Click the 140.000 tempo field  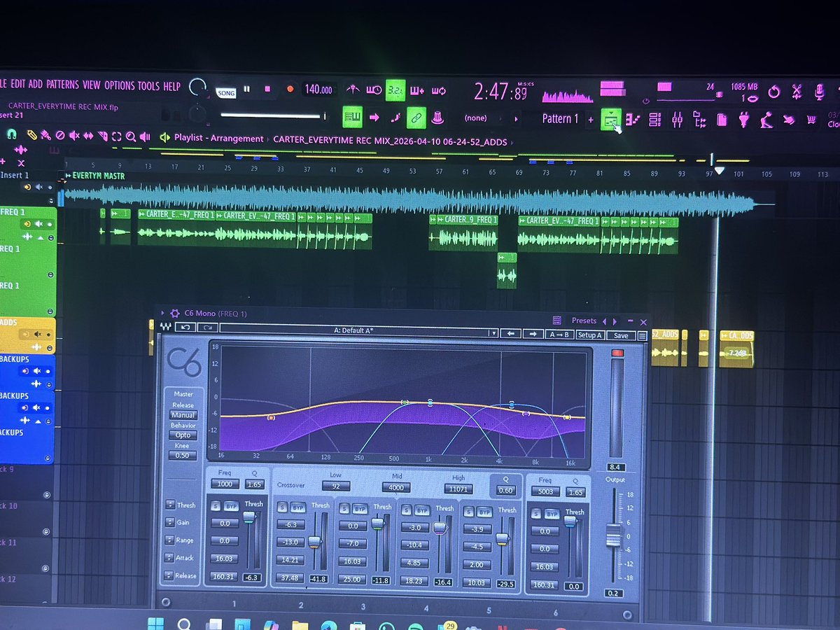tap(318, 90)
